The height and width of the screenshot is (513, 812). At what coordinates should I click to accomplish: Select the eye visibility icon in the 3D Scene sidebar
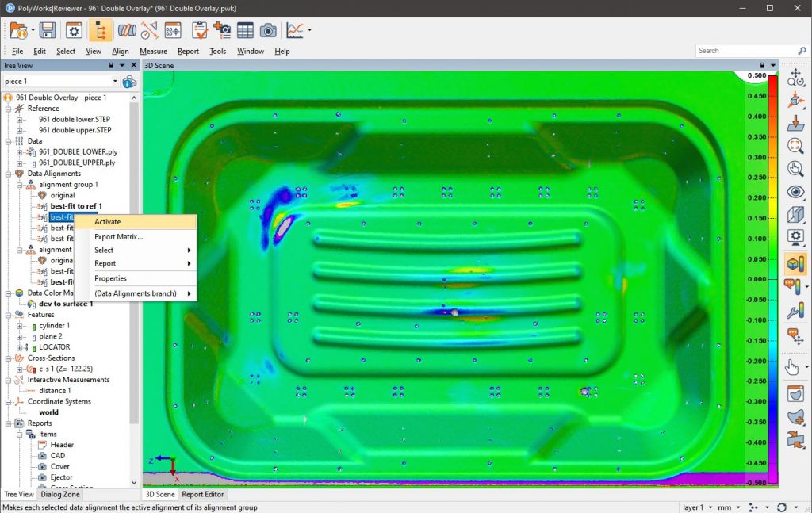click(x=796, y=192)
